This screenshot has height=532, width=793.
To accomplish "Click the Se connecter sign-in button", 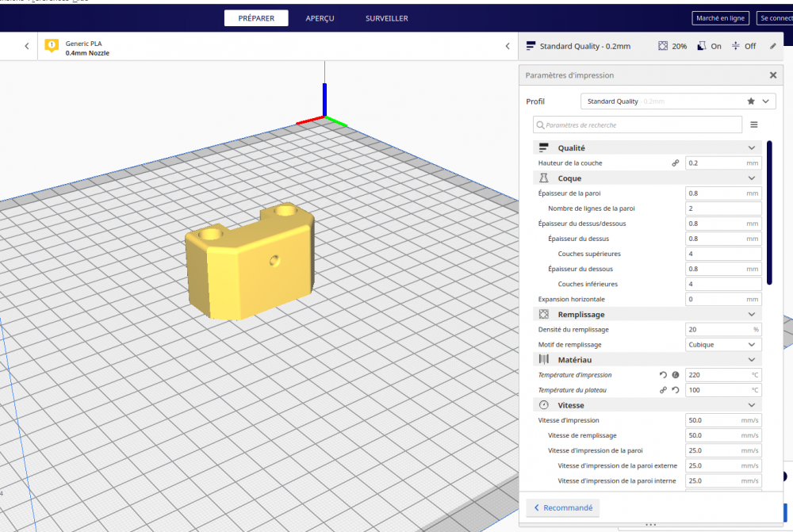I will coord(775,18).
